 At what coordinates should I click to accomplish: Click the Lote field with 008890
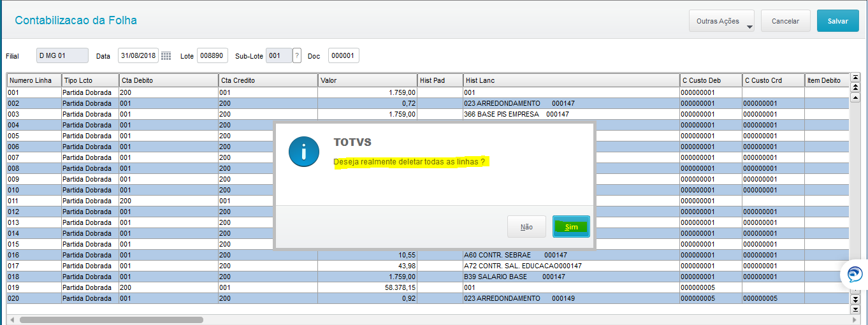212,55
